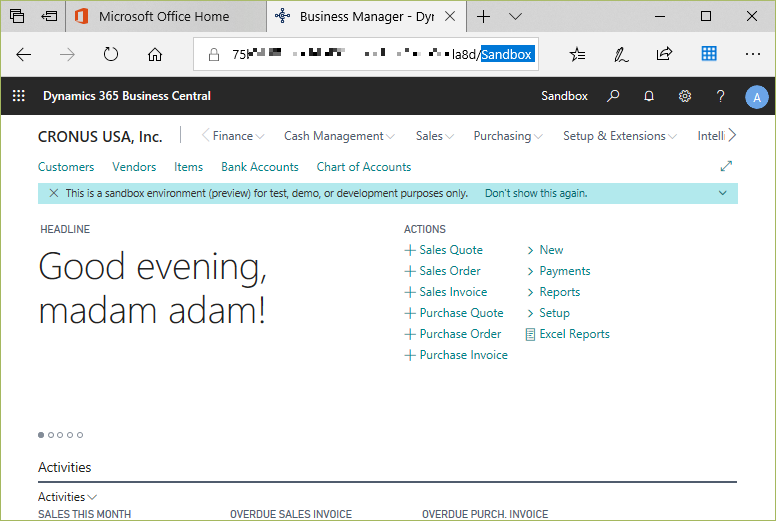The width and height of the screenshot is (776, 521).
Task: Select the first headline carousel dot
Action: tap(41, 435)
